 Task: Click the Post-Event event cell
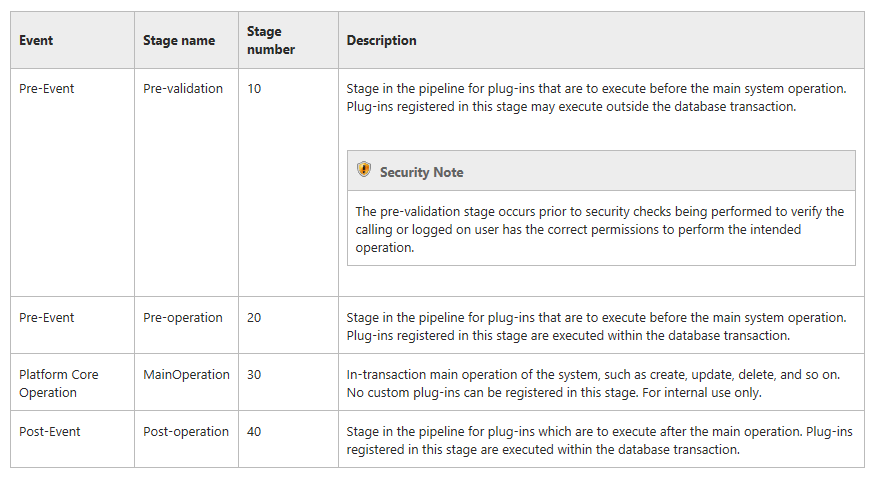(x=50, y=431)
